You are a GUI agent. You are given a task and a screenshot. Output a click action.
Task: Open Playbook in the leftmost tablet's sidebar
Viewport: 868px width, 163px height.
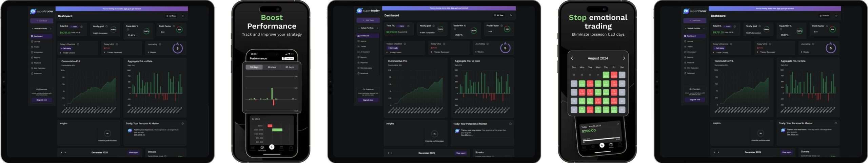coord(37,63)
